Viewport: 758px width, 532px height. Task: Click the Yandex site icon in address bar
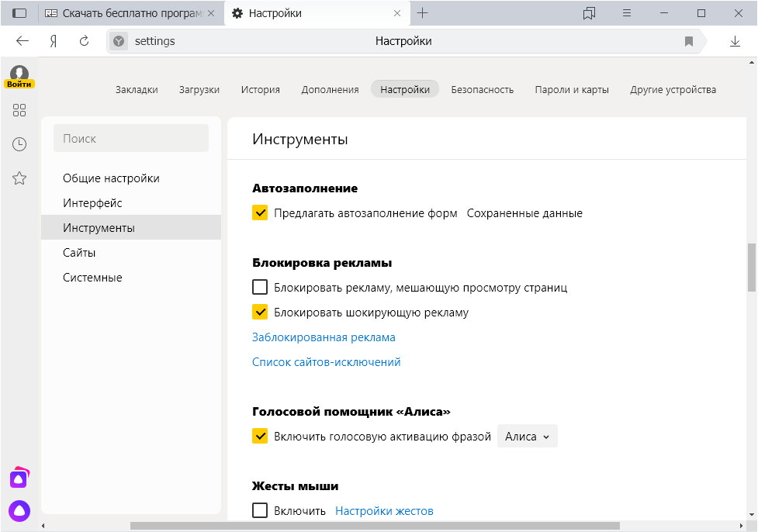point(119,42)
